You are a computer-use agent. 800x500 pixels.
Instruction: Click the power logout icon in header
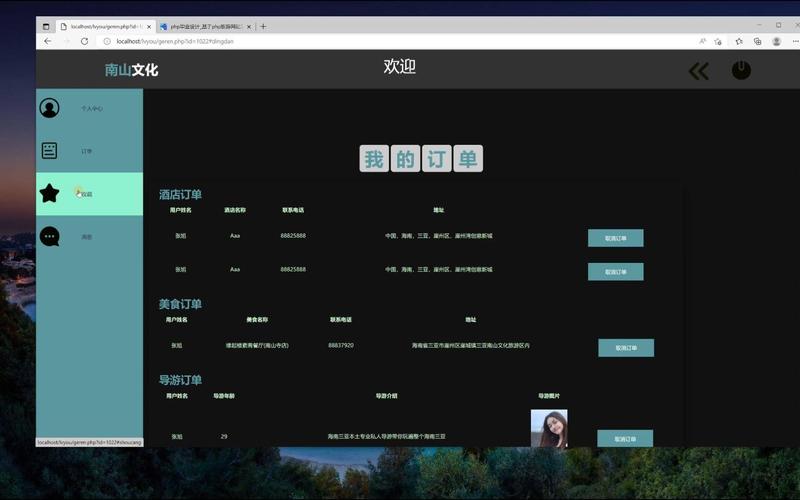[741, 70]
